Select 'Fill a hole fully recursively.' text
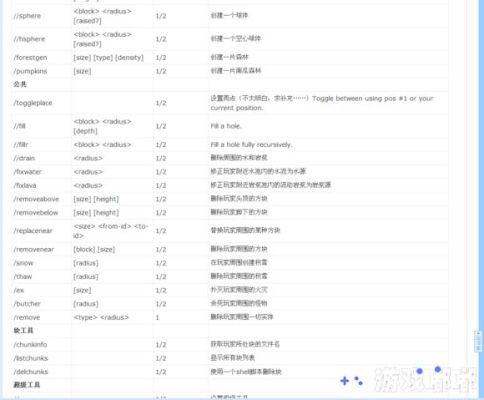Viewport: 484px width, 400px height. pyautogui.click(x=251, y=145)
